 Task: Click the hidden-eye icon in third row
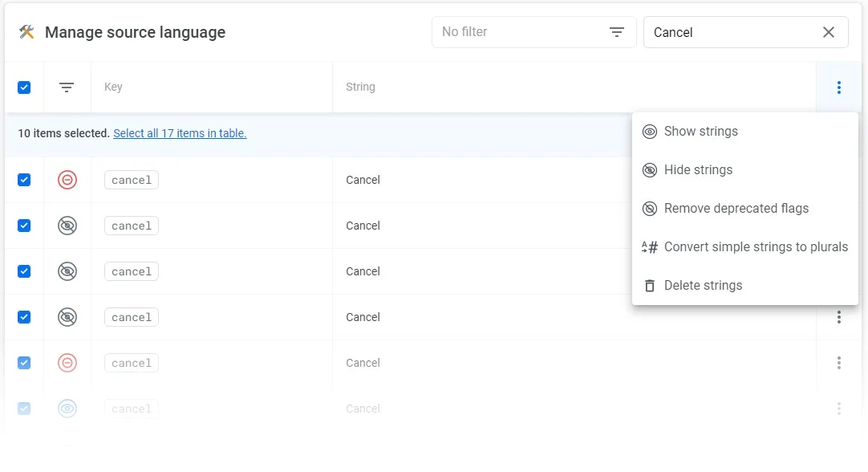(67, 271)
